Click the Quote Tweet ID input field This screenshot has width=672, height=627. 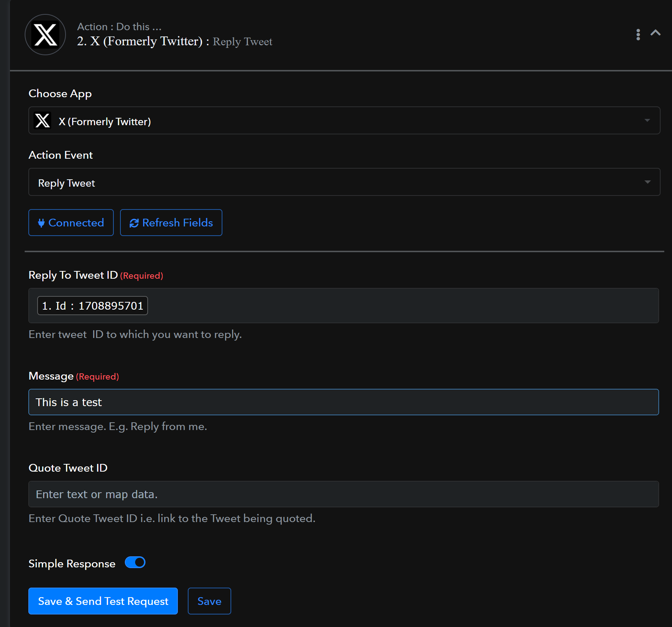tap(344, 494)
